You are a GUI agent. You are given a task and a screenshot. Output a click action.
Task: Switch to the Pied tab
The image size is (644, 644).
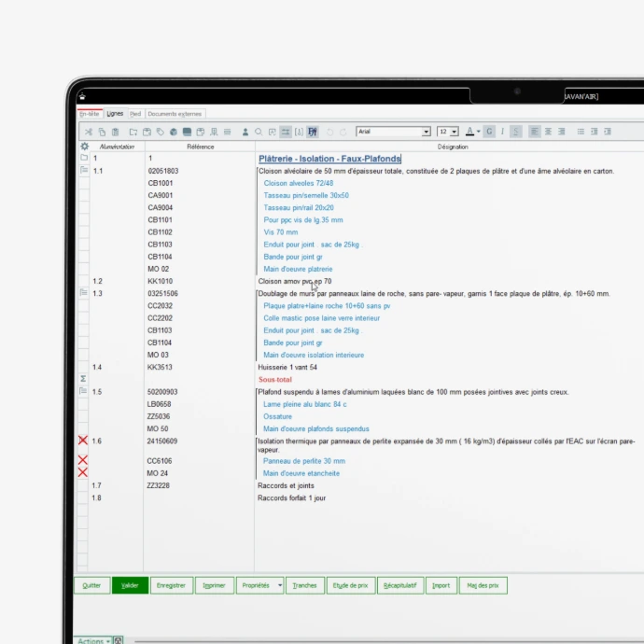(x=135, y=114)
